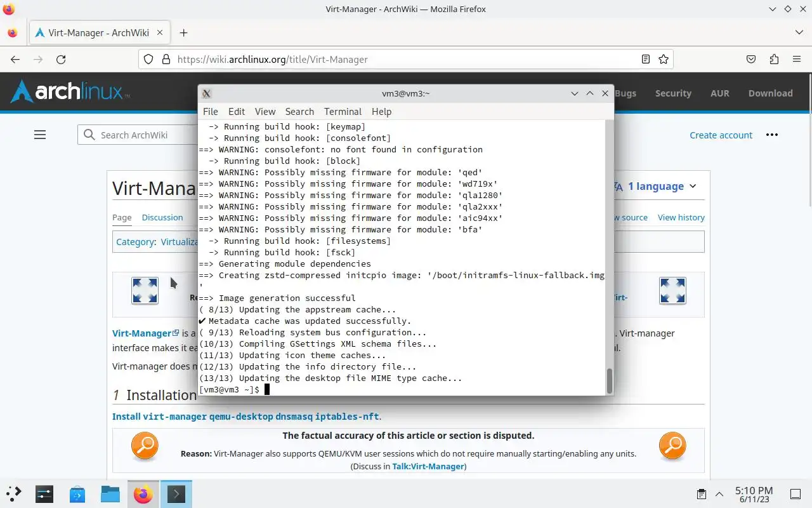Viewport: 812px width, 508px height.
Task: Open Talk:Virt-Manager discussion link
Action: point(428,466)
